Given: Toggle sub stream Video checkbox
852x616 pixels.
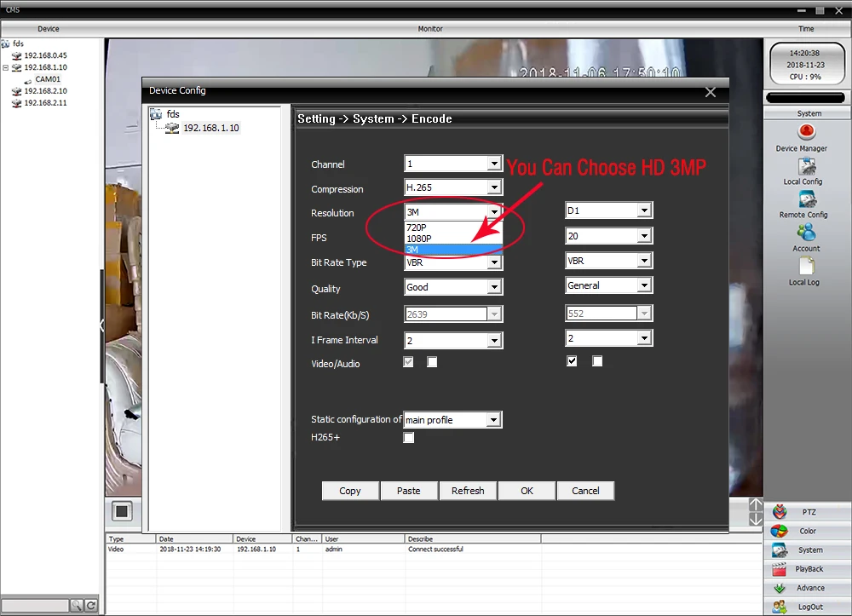Looking at the screenshot, I should coord(572,360).
